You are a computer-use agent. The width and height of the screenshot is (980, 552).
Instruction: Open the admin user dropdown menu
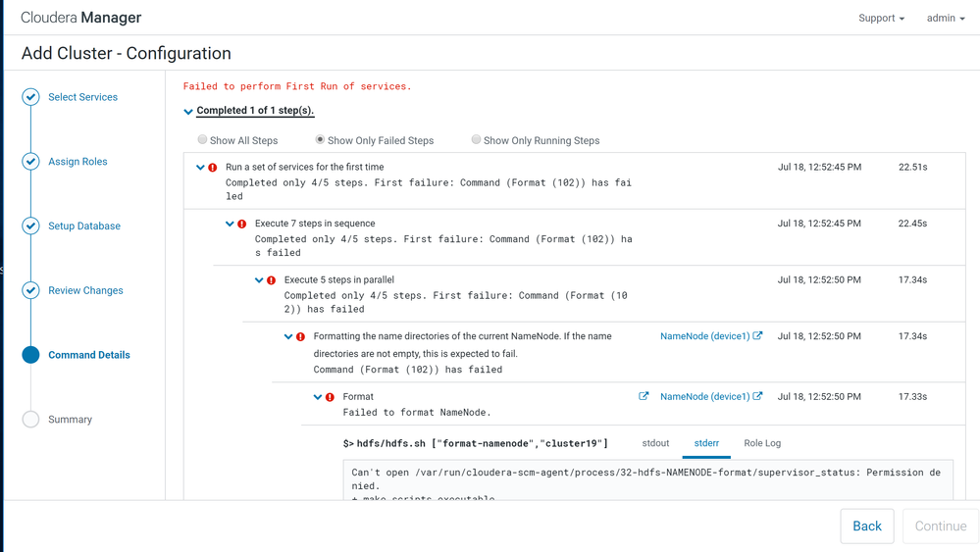coord(946,18)
